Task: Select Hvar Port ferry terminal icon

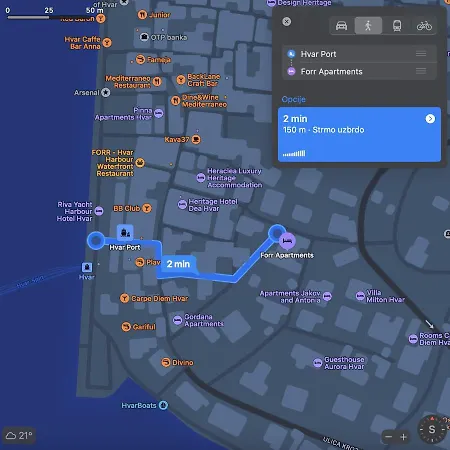Action: point(125,232)
